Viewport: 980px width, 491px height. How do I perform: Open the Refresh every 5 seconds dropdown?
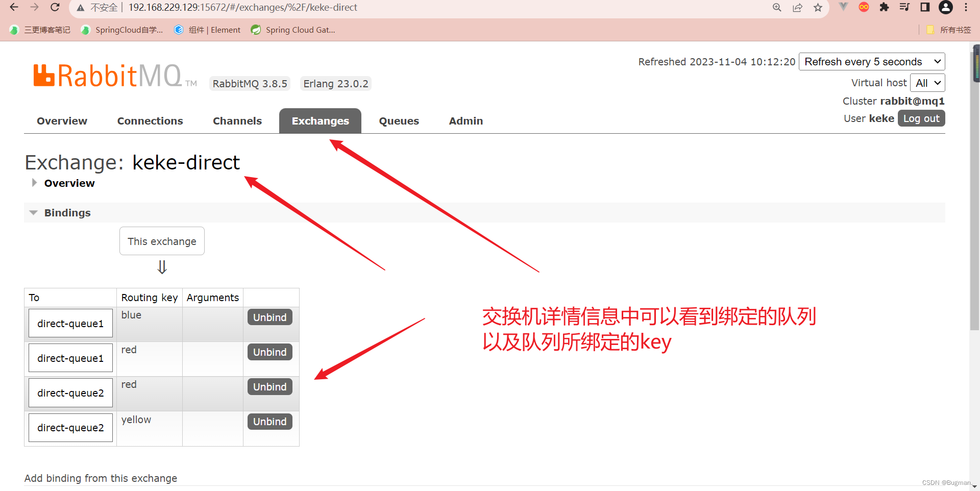[872, 62]
